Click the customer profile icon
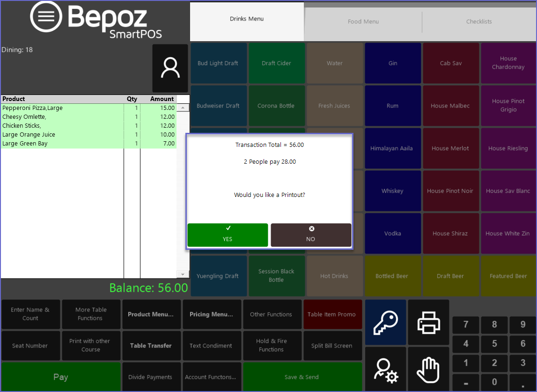 pos(170,68)
